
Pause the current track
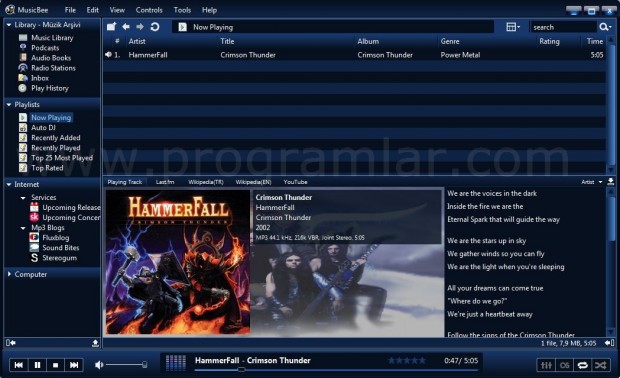[x=37, y=365]
